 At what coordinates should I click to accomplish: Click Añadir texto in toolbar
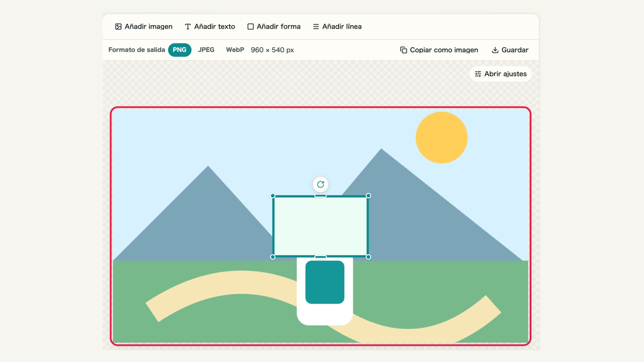coord(210,27)
